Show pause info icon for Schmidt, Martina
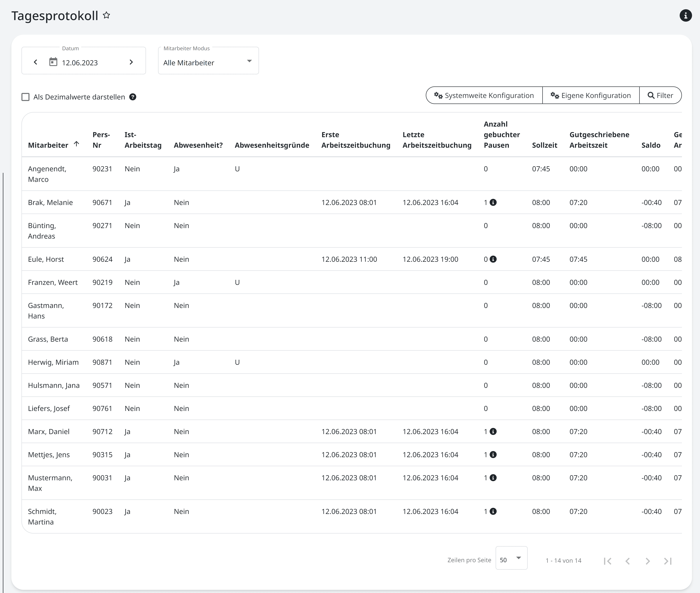The height and width of the screenshot is (593, 700). pos(493,511)
